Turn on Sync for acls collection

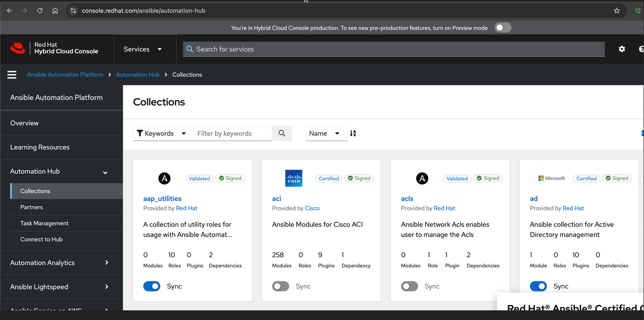point(409,286)
